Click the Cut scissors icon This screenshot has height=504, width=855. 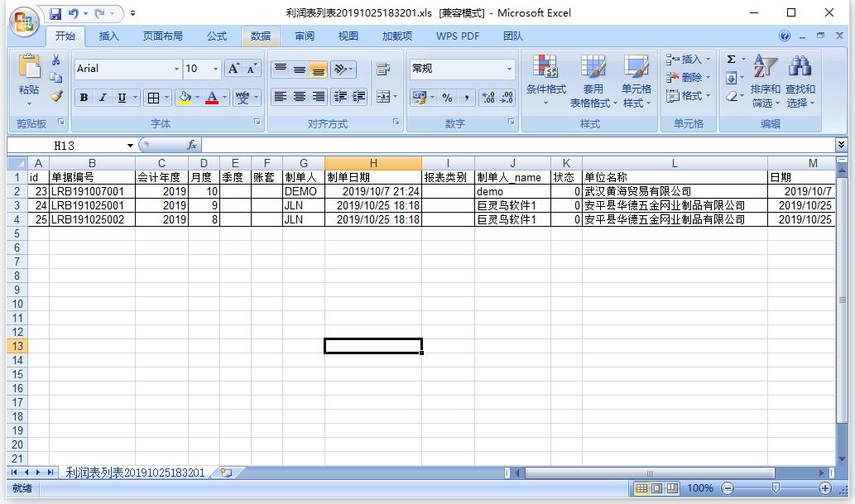56,60
